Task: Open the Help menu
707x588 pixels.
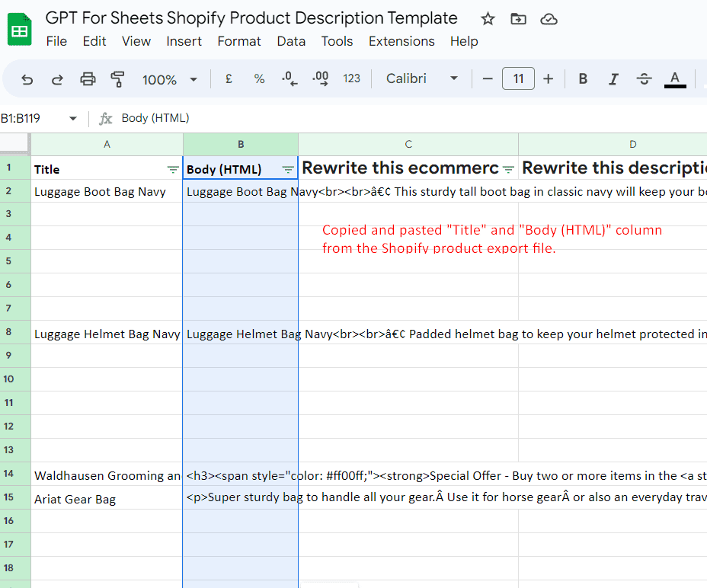Action: pos(464,41)
